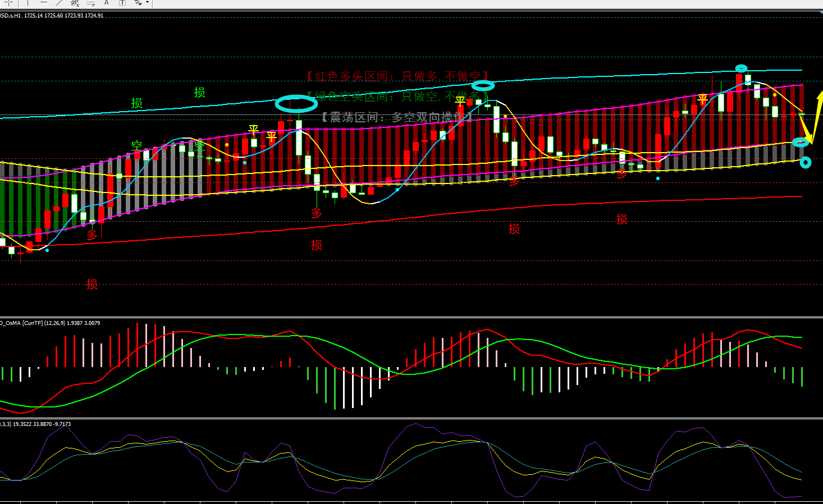
Task: Click the arrows objects toolbar icon
Action: [x=138, y=3]
